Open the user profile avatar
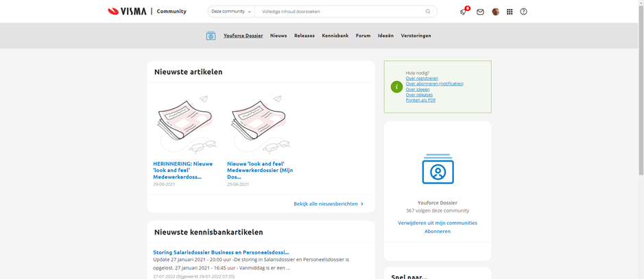The width and height of the screenshot is (644, 279). pos(496,12)
